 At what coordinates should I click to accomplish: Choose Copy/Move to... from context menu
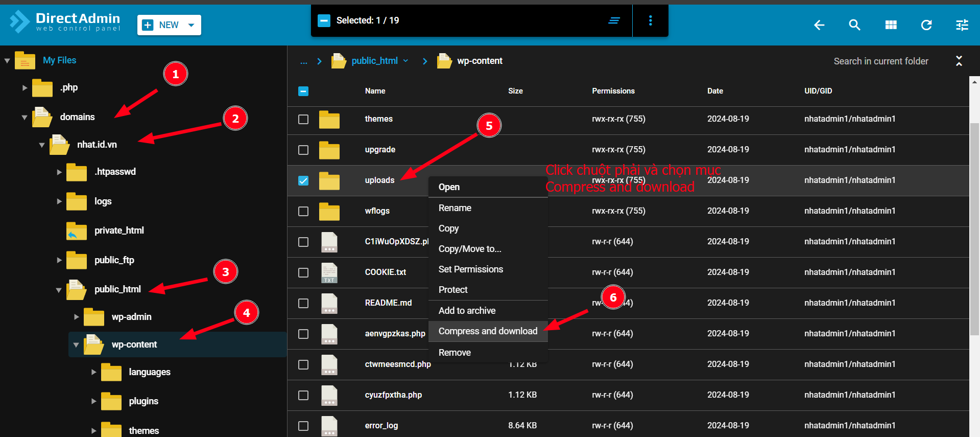coord(488,249)
